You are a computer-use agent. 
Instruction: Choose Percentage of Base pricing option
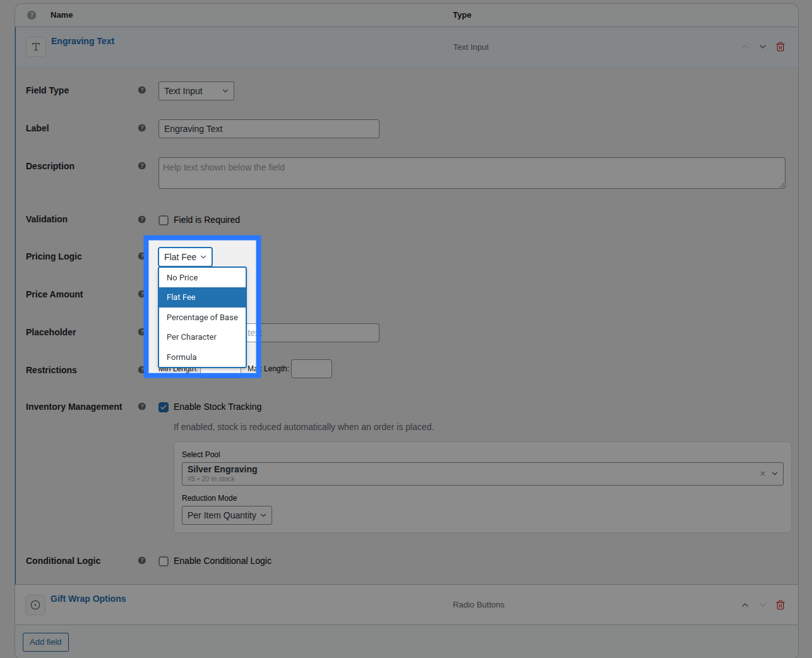click(x=202, y=318)
